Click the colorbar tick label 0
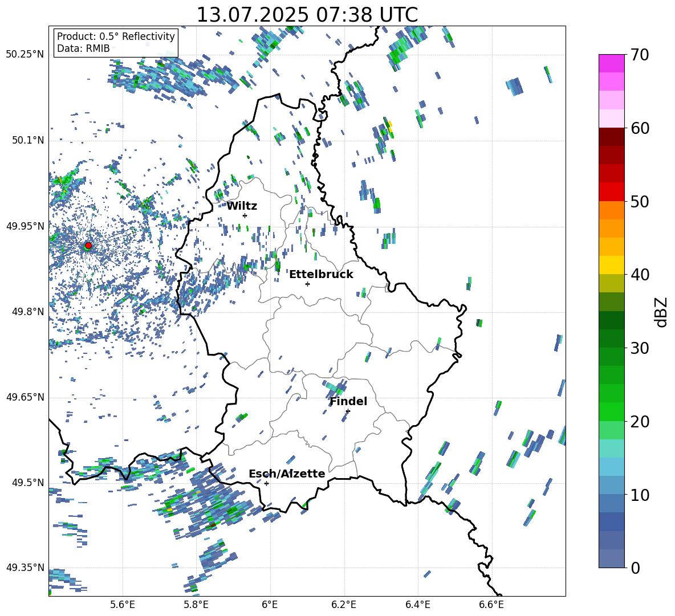This screenshot has width=675, height=616. [635, 568]
